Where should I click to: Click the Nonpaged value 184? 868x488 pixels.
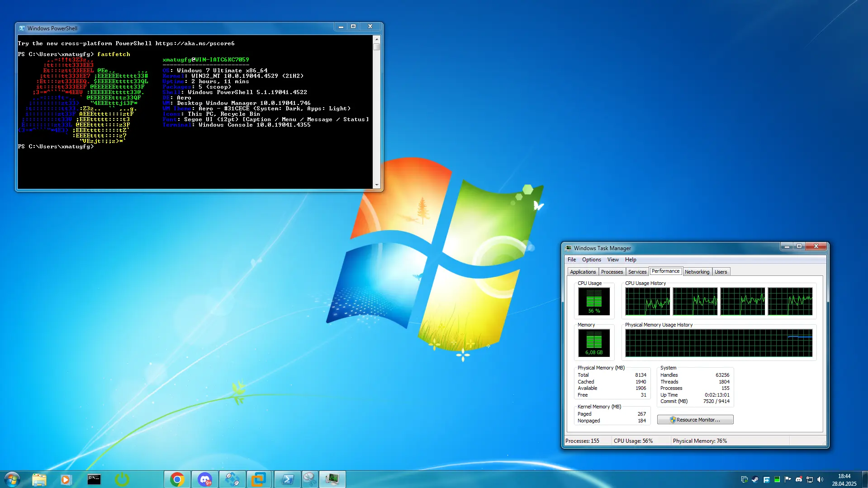tap(642, 421)
